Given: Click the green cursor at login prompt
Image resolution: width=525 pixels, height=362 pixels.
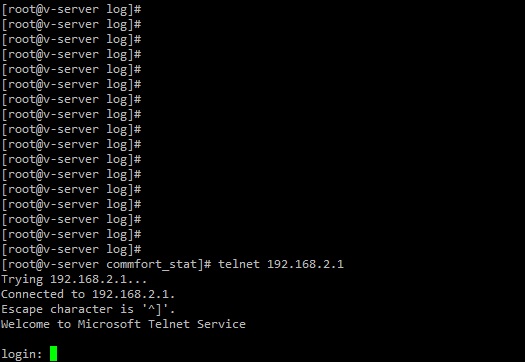Looking at the screenshot, I should (53, 354).
